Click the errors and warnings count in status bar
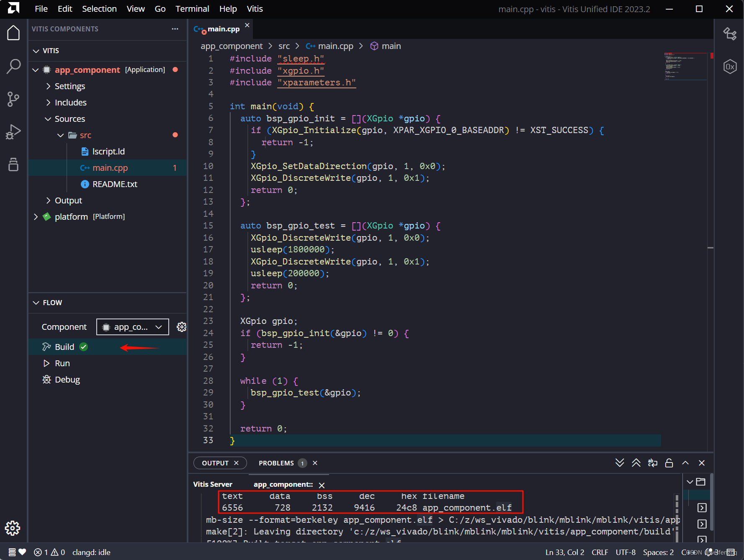 click(x=49, y=552)
